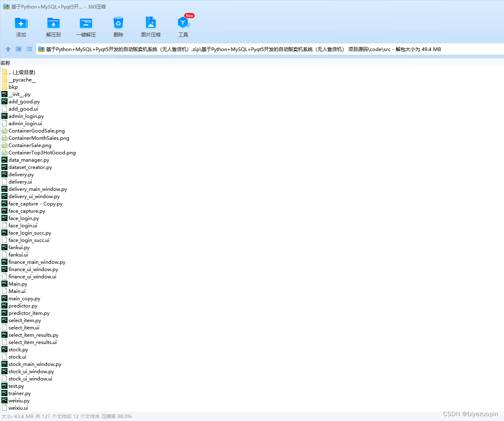
Task: Select the ContainerSale.png file
Action: point(26,145)
